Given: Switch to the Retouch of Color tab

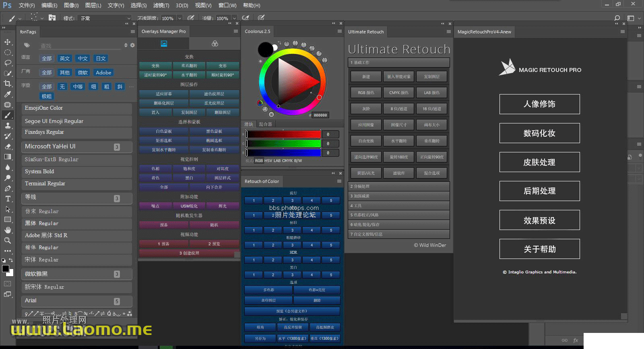Looking at the screenshot, I should coord(262,181).
